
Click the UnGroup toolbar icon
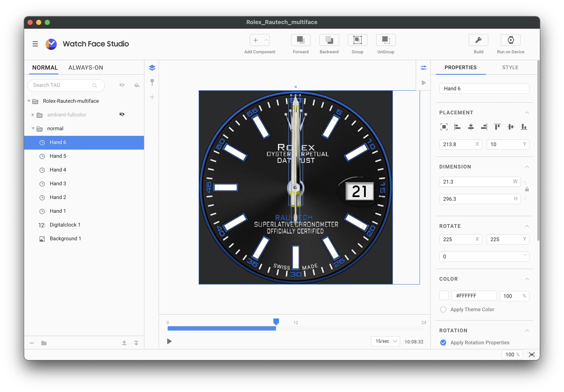tap(385, 40)
